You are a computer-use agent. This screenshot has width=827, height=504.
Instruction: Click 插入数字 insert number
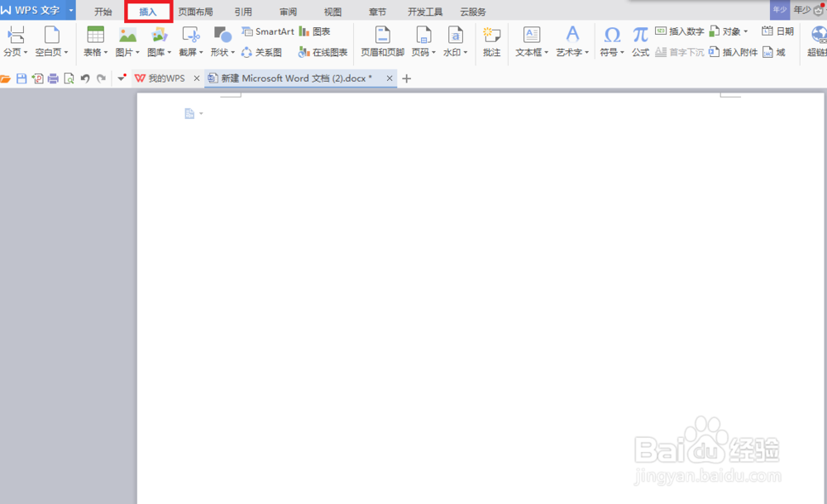point(679,31)
